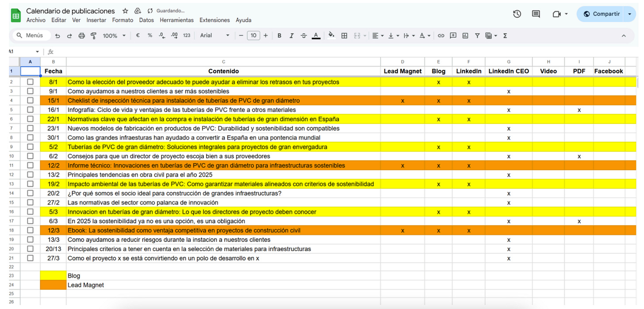Tick the checkbox in the 15/1 row

click(x=30, y=100)
